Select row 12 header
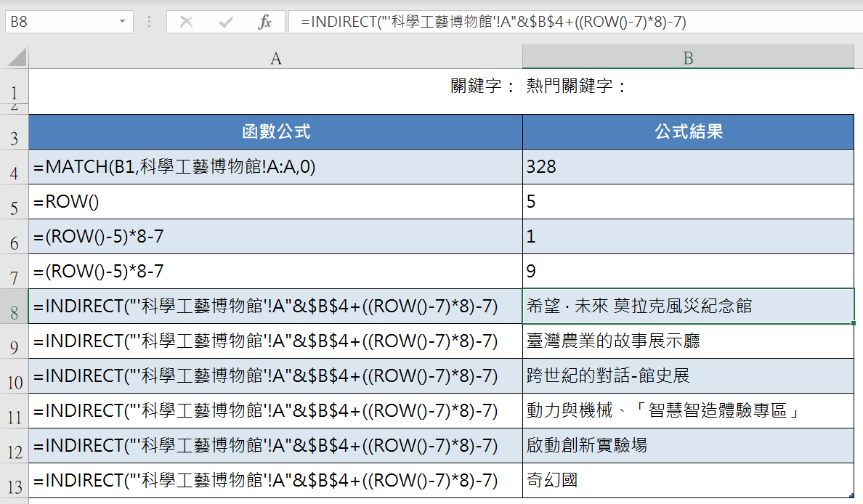Screen dimensions: 863x504 pyautogui.click(x=15, y=446)
